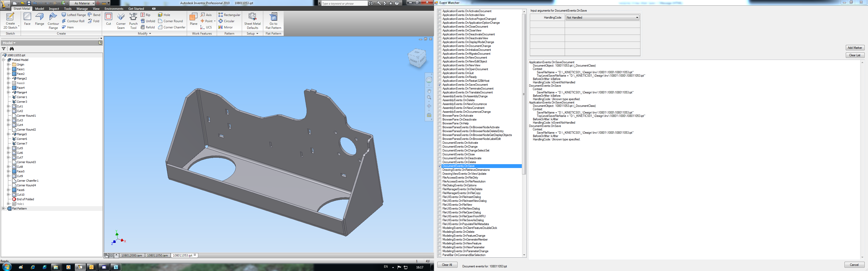868x271 pixels.
Task: Check DocumentEvents.OnChange event
Action: 439,147
